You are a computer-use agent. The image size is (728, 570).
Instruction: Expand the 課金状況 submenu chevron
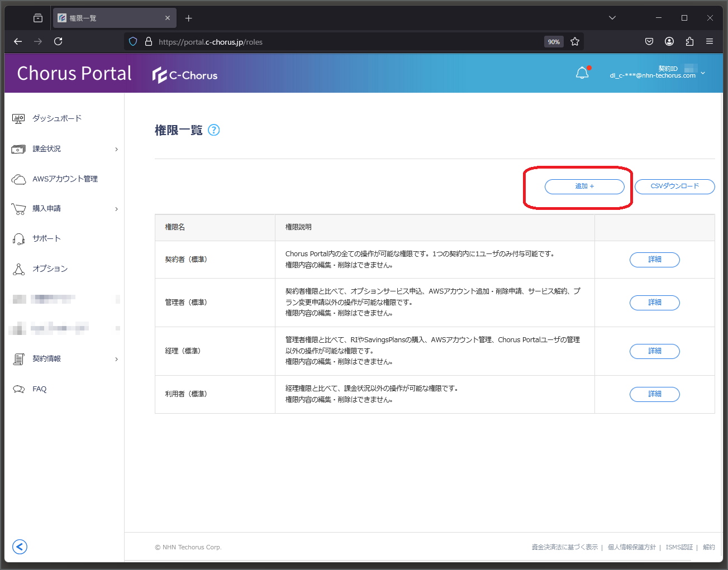pos(116,149)
